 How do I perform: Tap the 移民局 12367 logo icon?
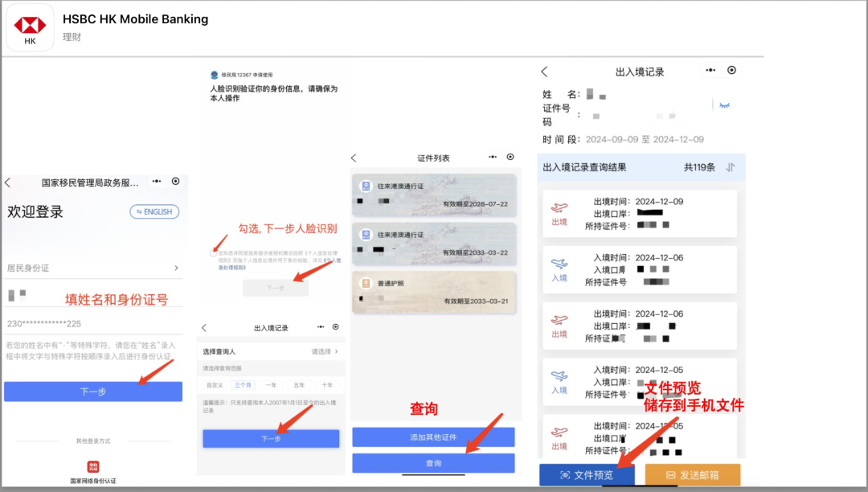pos(215,75)
